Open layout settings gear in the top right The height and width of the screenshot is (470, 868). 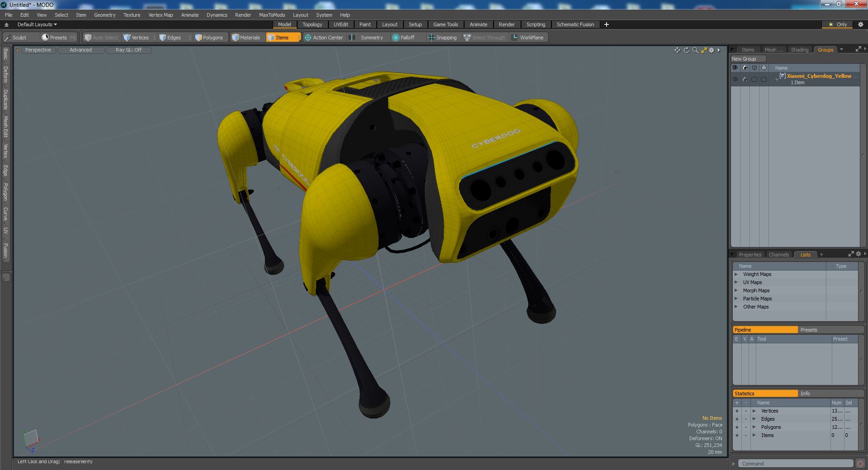tap(860, 24)
